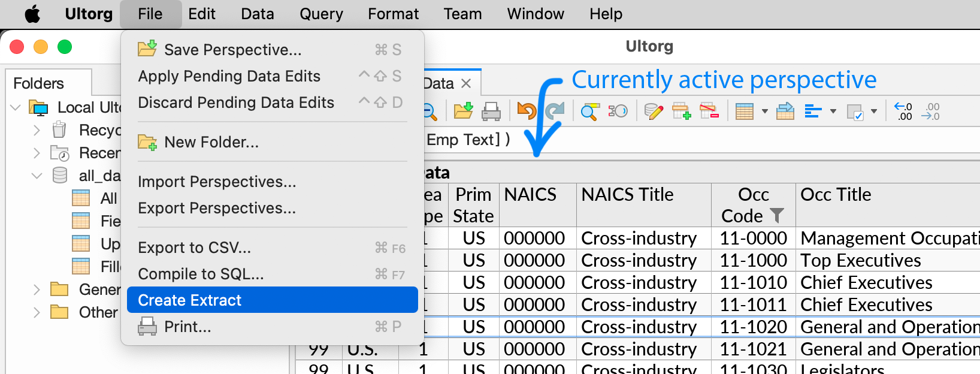Image resolution: width=980 pixels, height=374 pixels.
Task: Click the increase decimal places icon
Action: point(903,111)
